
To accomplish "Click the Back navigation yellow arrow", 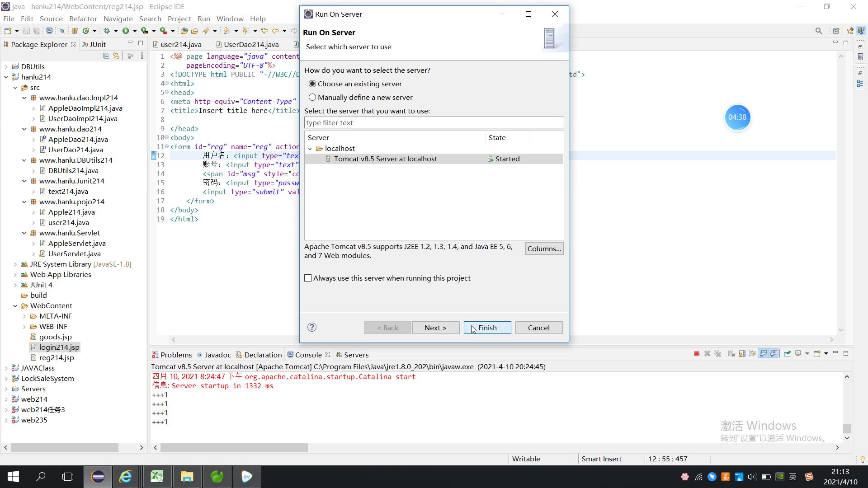I will [275, 31].
